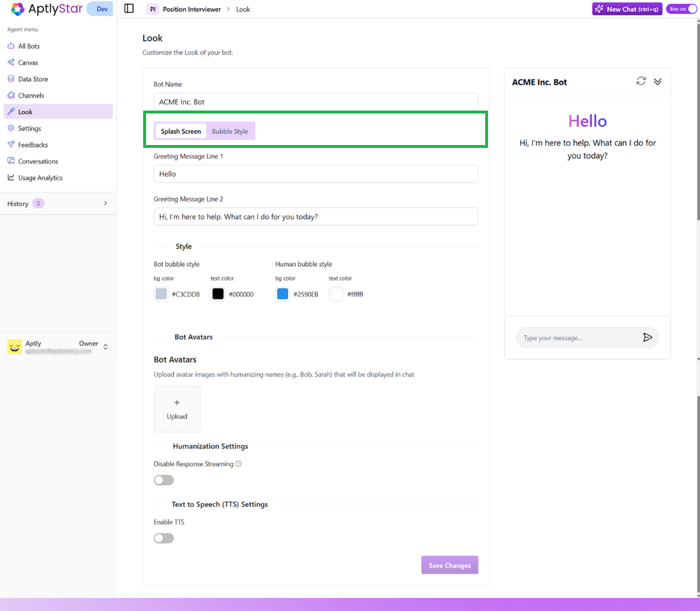700x611 pixels.
Task: Collapse the chat preview with double chevron
Action: point(658,81)
